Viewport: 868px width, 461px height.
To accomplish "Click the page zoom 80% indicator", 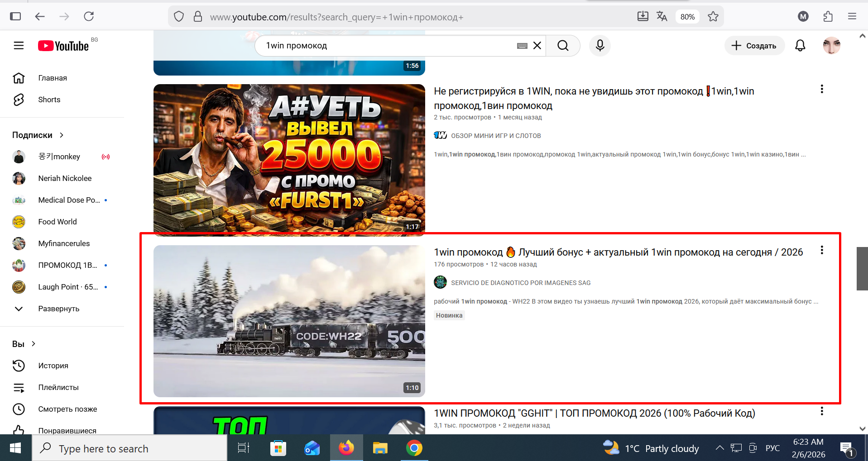I will pos(687,17).
